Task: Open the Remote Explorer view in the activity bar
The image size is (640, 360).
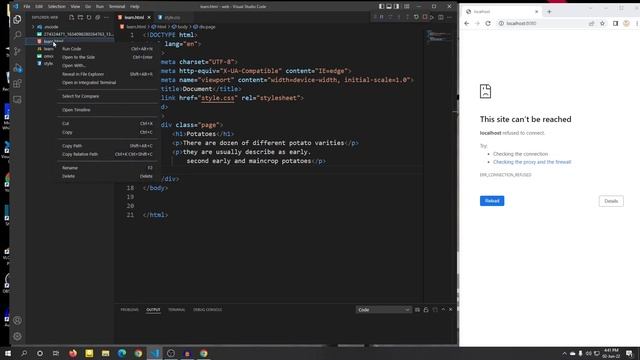Action: pos(17,100)
